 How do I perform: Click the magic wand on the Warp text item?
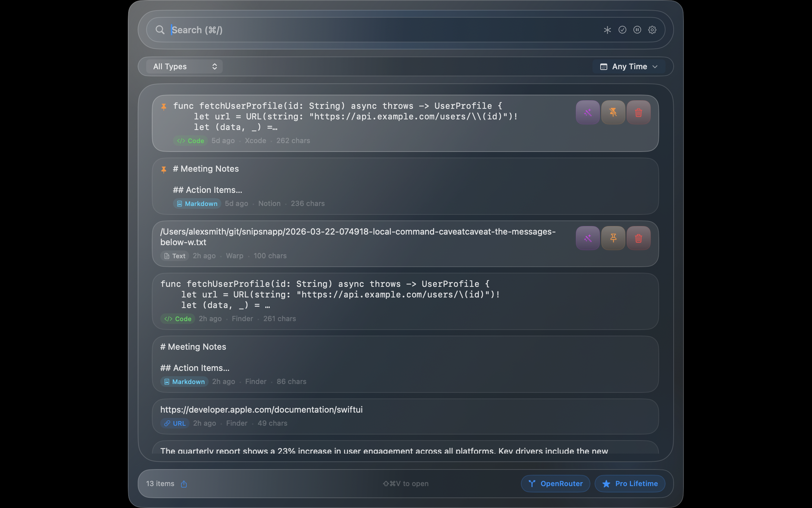587,238
